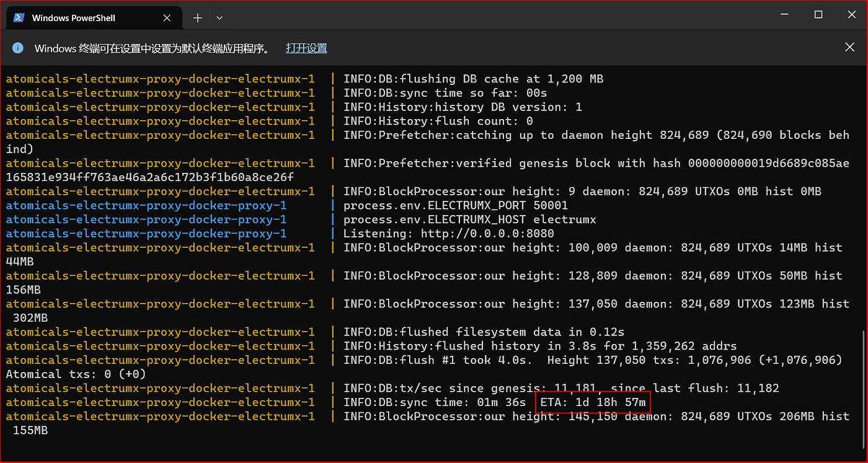This screenshot has height=463, width=868.
Task: Click the text "INFO:DB:sync time: 01m 36s"
Action: point(435,402)
